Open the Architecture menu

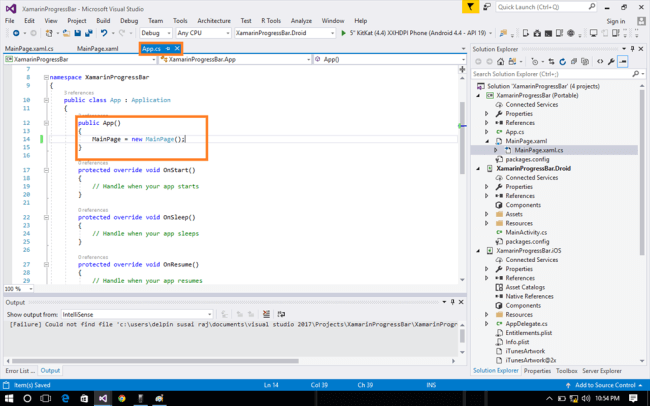pos(213,20)
